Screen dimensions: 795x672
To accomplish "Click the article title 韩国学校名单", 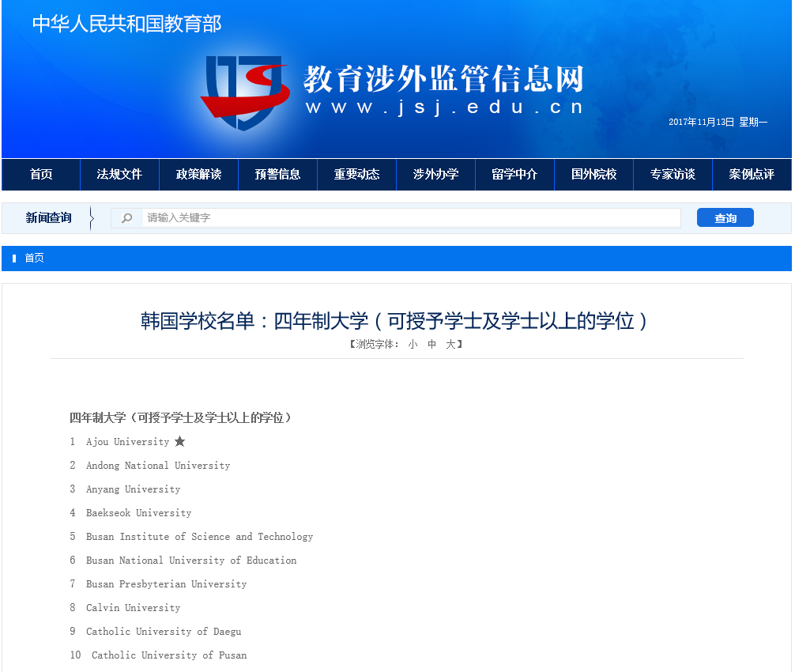I will tap(394, 322).
